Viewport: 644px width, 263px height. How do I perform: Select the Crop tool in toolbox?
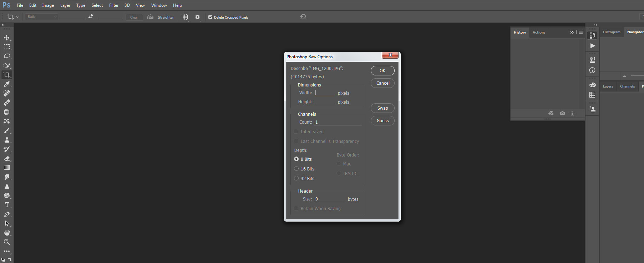[x=7, y=75]
